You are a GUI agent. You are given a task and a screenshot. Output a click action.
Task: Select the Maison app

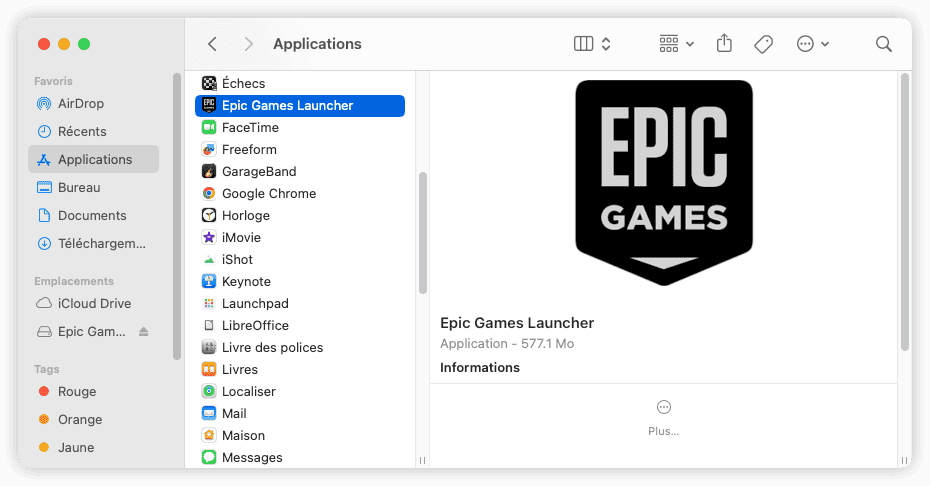point(300,435)
